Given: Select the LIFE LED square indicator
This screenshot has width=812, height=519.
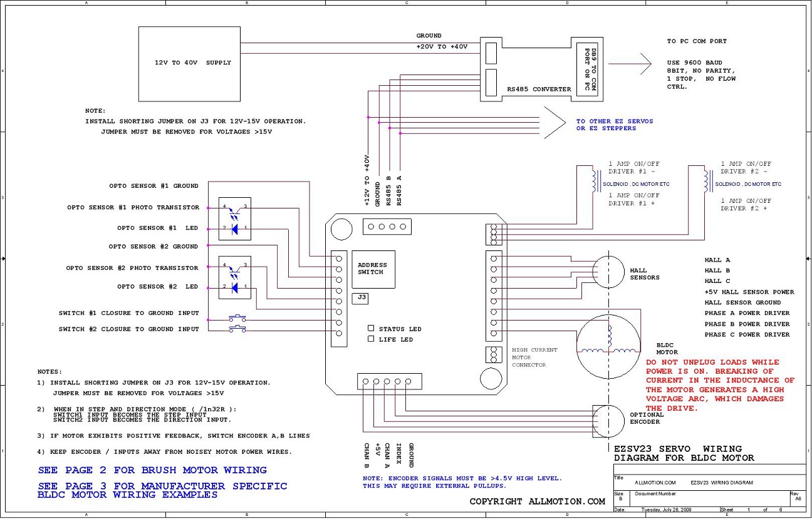Looking at the screenshot, I should pyautogui.click(x=371, y=339).
